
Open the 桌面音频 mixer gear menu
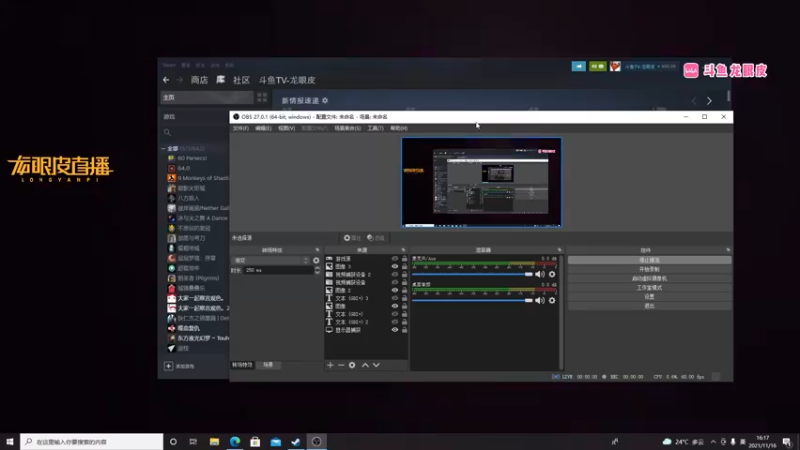coord(552,301)
